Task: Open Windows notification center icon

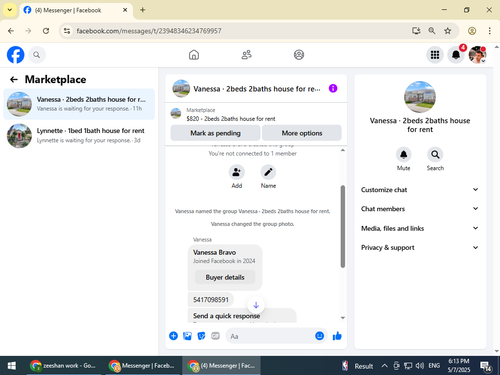Action: pos(485,366)
